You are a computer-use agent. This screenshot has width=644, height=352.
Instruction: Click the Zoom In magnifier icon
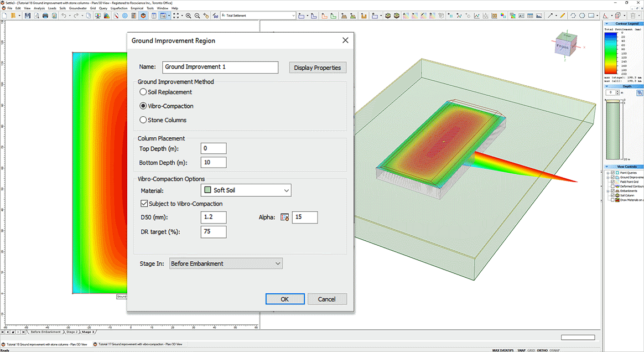pyautogui.click(x=188, y=15)
